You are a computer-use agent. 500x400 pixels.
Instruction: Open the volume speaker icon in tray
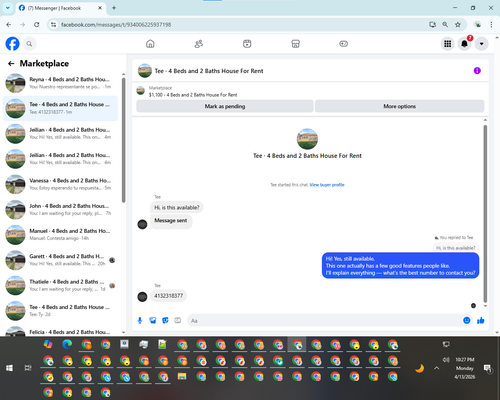pos(446,359)
